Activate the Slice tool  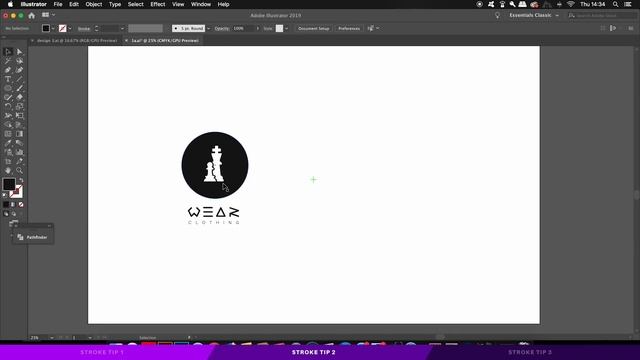19,162
